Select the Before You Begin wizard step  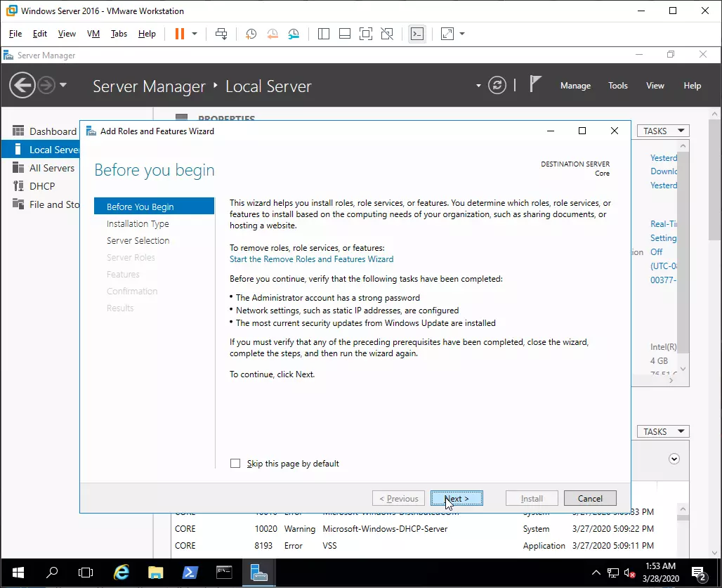[155, 207]
